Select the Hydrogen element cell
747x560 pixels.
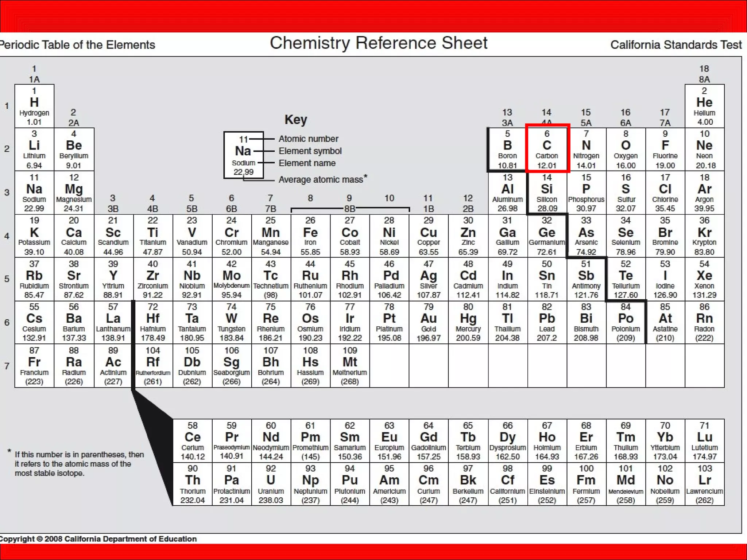(34, 106)
